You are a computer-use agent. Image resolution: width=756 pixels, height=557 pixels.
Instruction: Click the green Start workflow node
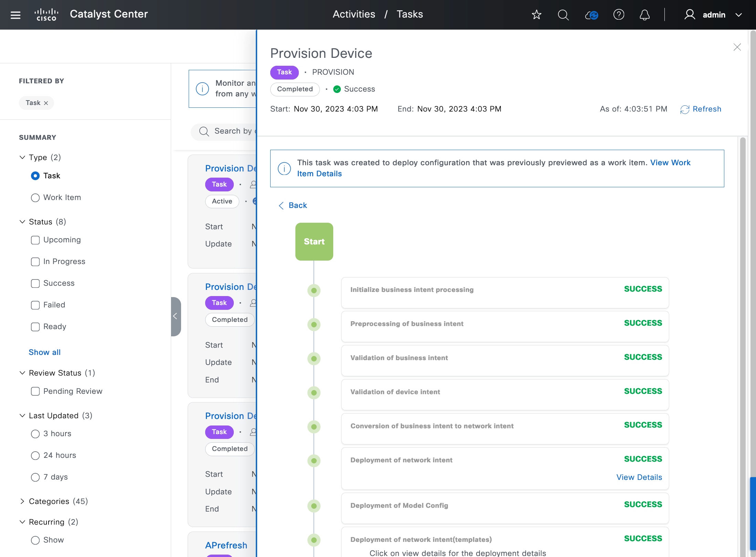point(314,242)
